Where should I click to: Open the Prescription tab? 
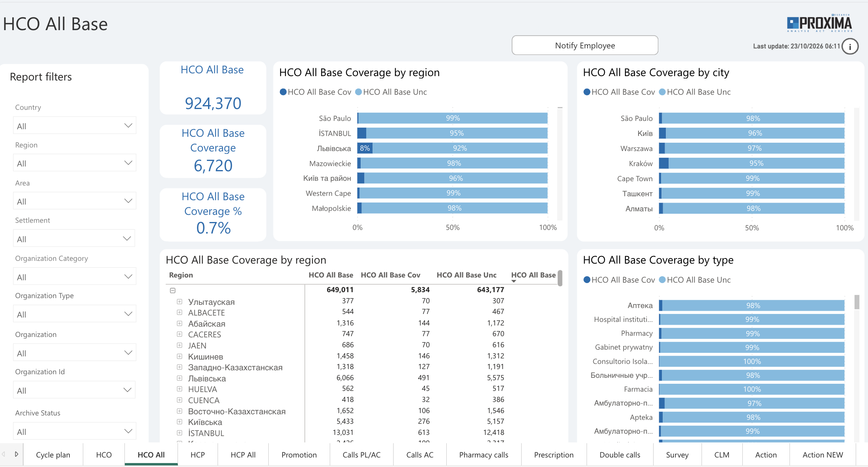[x=554, y=455]
